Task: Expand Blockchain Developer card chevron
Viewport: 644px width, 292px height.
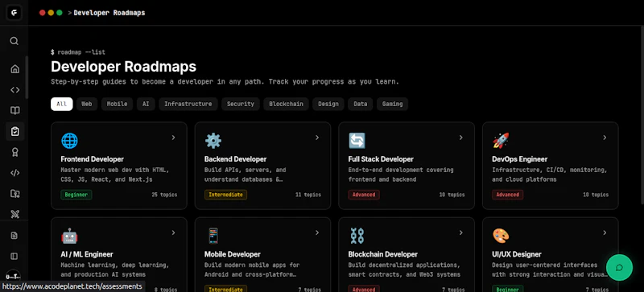Action: 460,232
